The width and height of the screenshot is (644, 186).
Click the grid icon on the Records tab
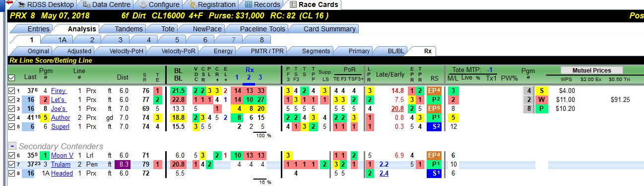[249, 4]
